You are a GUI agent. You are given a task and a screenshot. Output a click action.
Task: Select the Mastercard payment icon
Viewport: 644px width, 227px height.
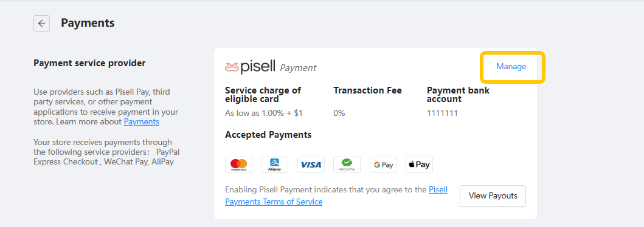238,164
